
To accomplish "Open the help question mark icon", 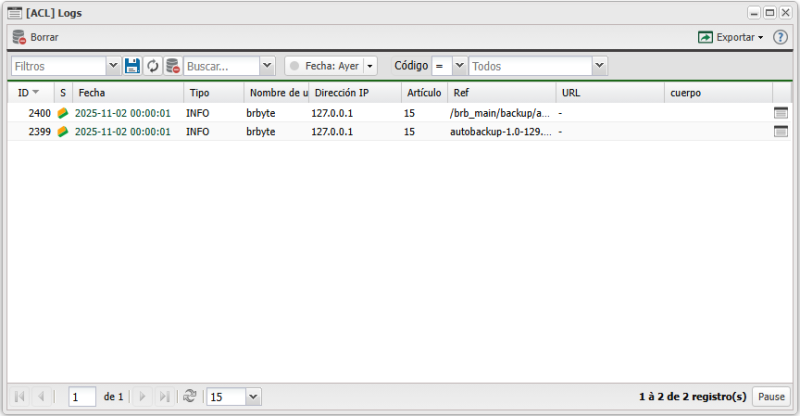I will (780, 37).
